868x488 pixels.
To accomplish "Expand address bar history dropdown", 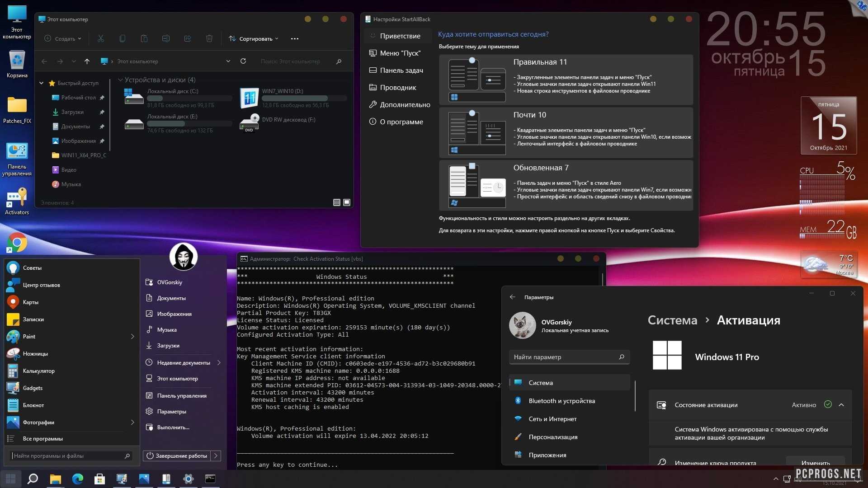I will (228, 61).
